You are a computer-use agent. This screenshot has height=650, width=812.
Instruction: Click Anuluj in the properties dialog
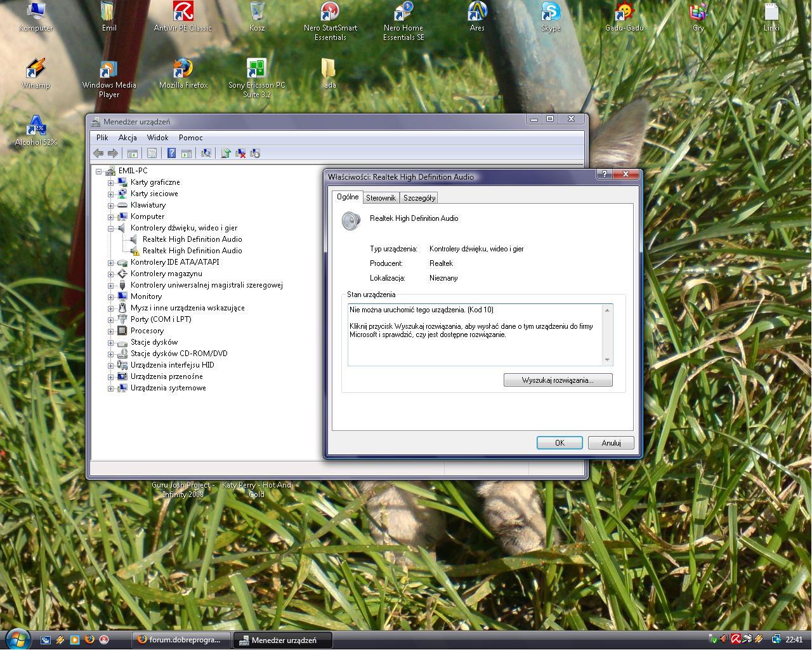[x=611, y=443]
